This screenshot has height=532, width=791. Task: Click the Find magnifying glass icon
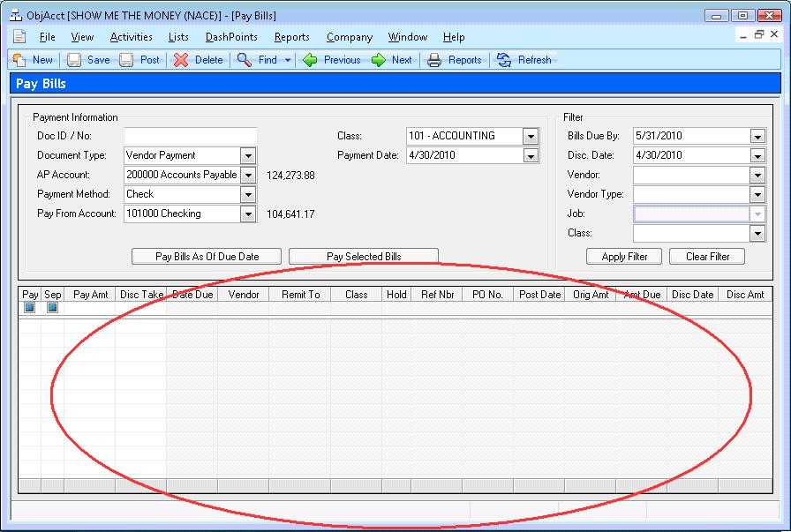pyautogui.click(x=245, y=60)
